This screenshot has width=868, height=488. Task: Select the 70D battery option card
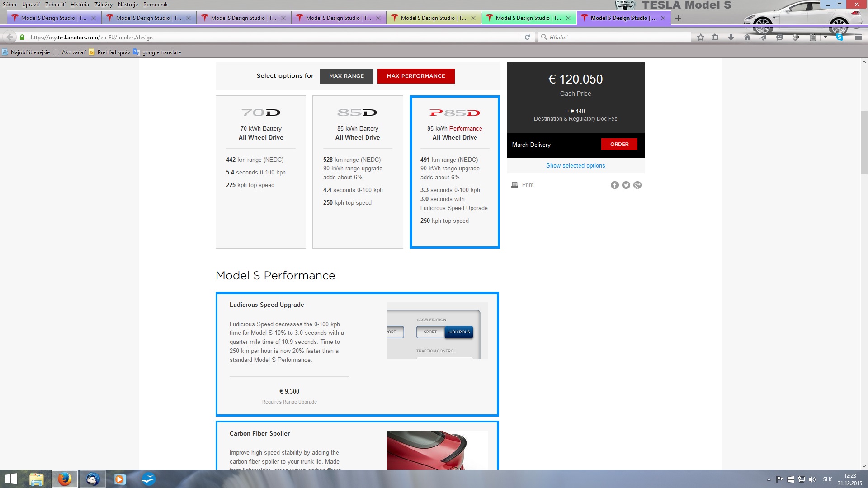pos(261,172)
